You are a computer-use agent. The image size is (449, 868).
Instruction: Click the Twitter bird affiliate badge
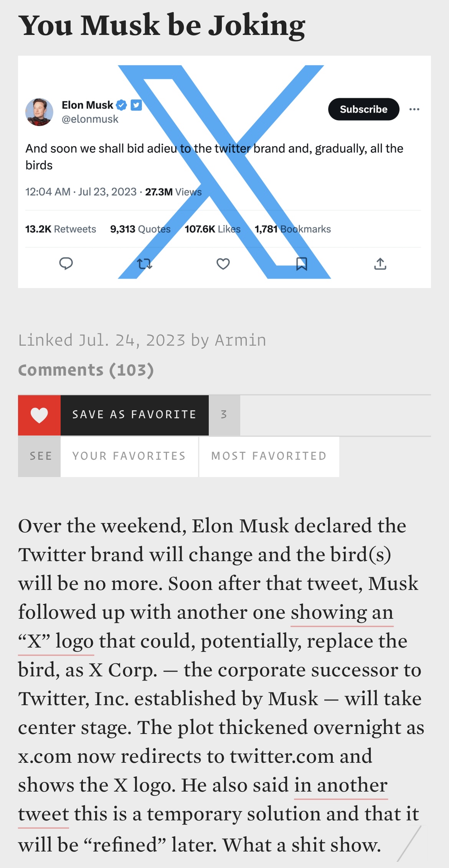point(136,105)
